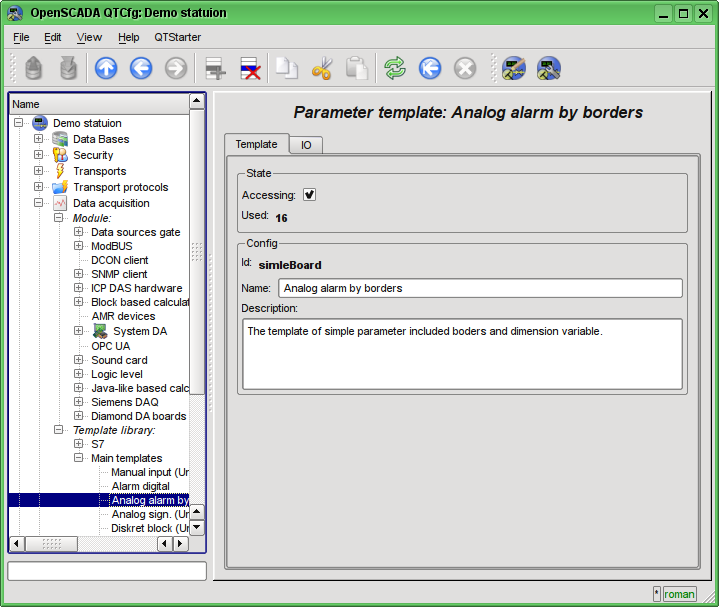Expand the ModBUS module node
This screenshot has width=719, height=607.
(x=78, y=246)
